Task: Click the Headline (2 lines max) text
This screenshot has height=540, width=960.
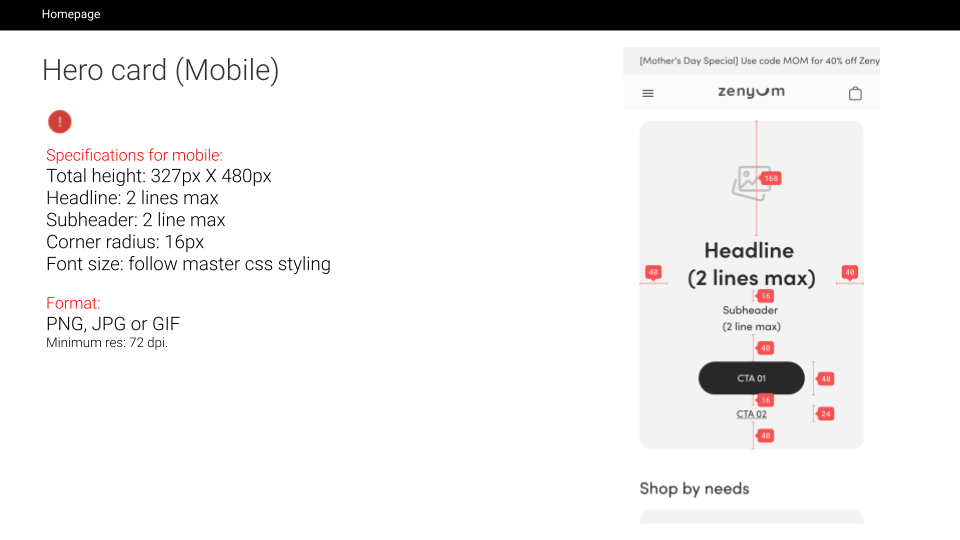Action: (751, 264)
